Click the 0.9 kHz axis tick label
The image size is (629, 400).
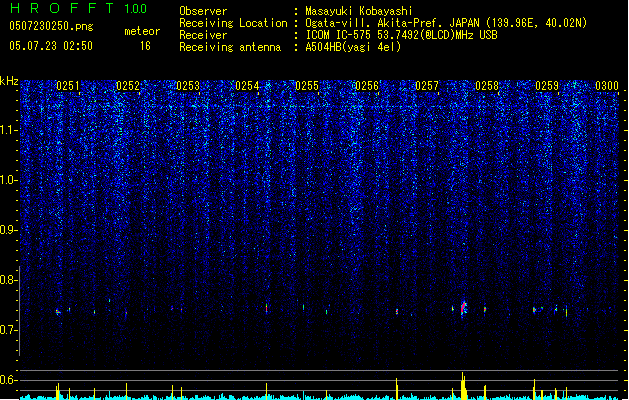point(8,230)
